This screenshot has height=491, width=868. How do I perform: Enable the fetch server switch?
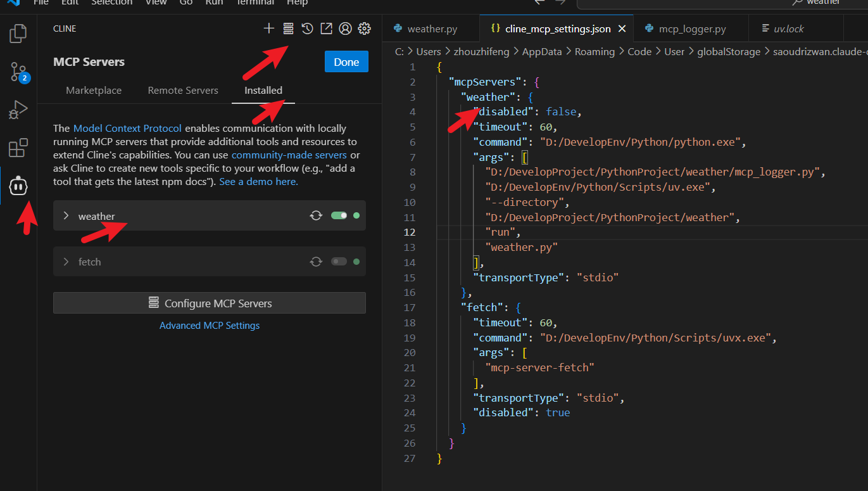click(x=339, y=262)
